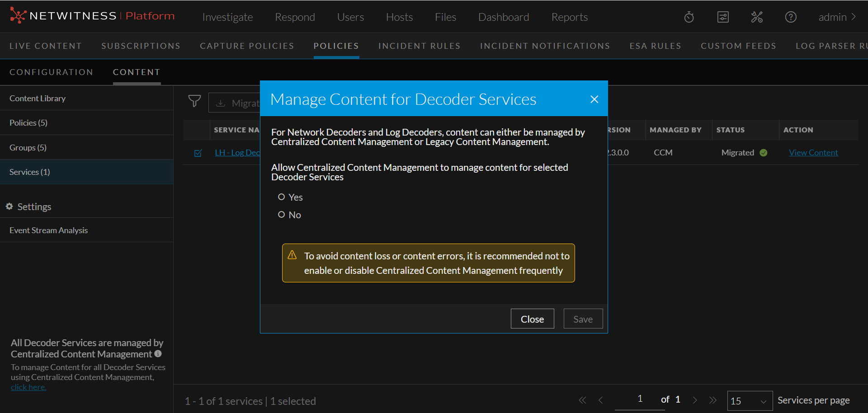This screenshot has width=868, height=413.
Task: Open the help question mark icon
Action: coord(791,17)
